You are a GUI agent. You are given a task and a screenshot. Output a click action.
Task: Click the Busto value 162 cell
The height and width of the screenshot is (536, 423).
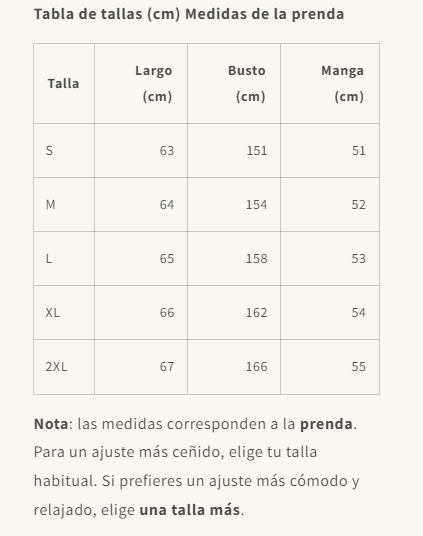pyautogui.click(x=234, y=312)
